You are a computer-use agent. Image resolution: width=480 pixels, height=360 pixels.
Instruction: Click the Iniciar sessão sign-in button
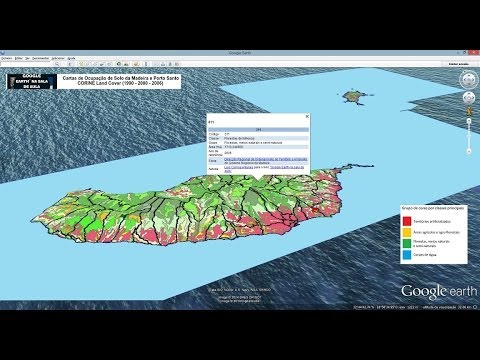tap(459, 64)
